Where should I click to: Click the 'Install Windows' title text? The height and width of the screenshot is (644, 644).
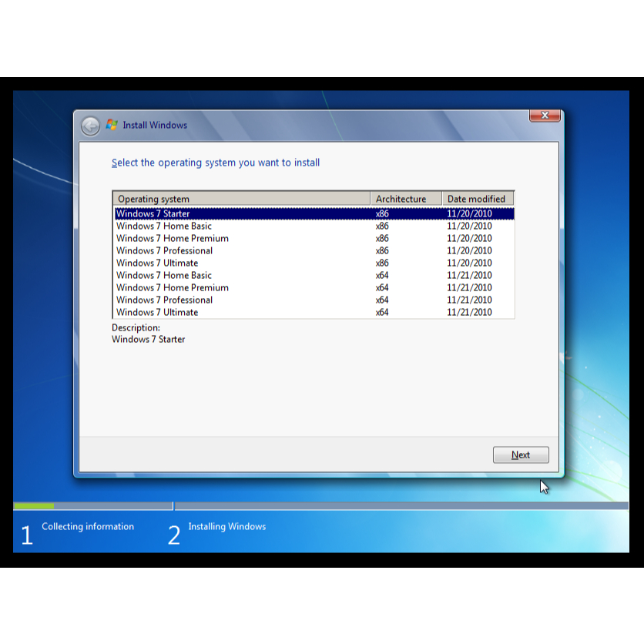155,125
